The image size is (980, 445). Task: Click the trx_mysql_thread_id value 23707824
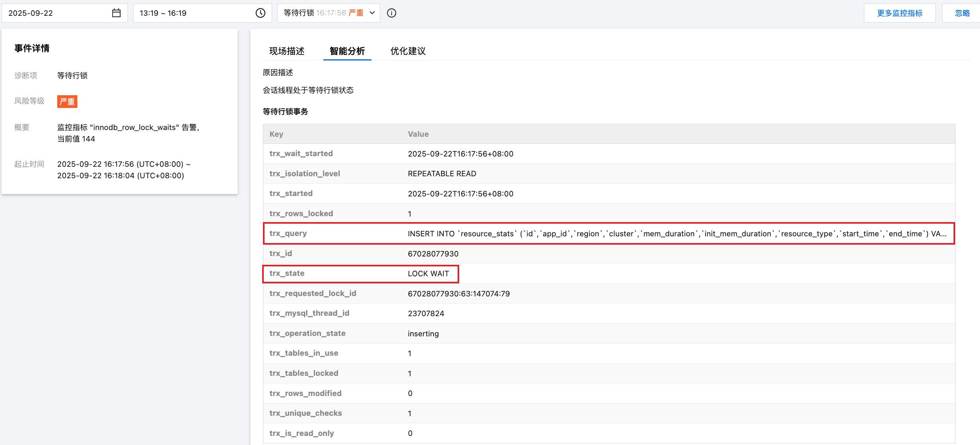(426, 313)
